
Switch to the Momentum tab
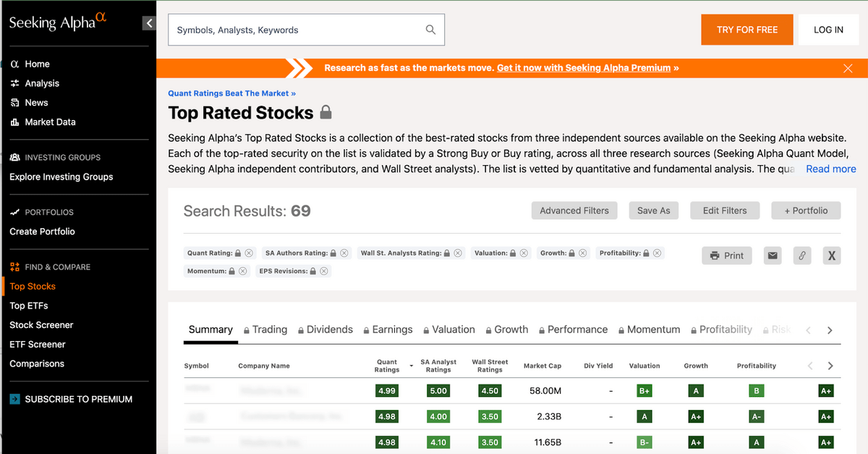(x=650, y=329)
